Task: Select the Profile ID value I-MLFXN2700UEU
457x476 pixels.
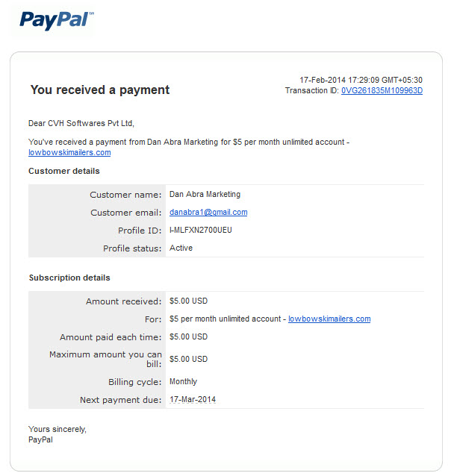Action: pyautogui.click(x=201, y=230)
